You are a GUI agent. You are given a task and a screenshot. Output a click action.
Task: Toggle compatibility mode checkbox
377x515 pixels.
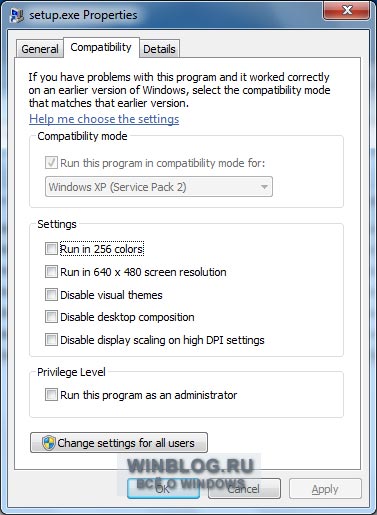tap(51, 163)
